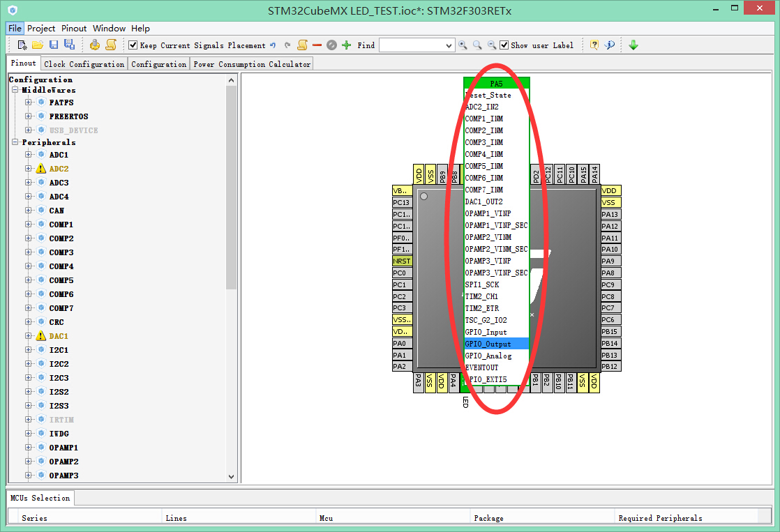Choose TIM2_CH1 in the PA5 menu
The image size is (780, 532).
[x=497, y=296]
